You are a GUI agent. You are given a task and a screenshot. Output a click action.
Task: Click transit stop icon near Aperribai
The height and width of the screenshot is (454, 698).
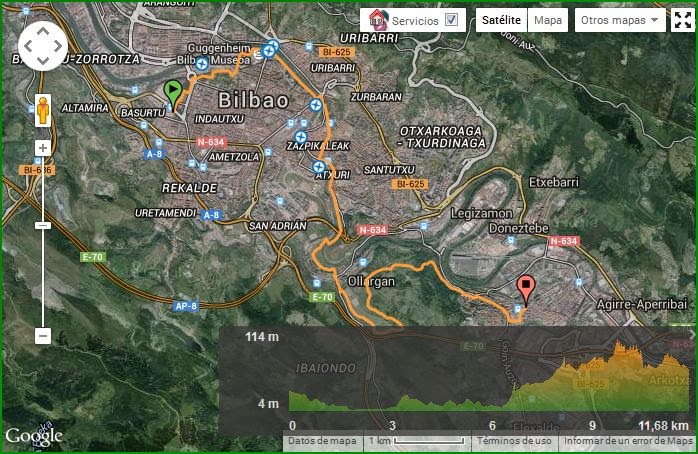pyautogui.click(x=579, y=282)
